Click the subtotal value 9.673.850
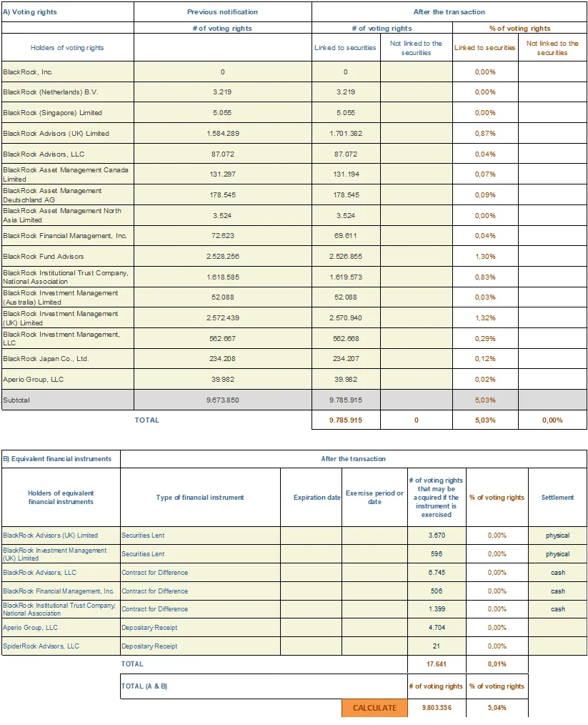This screenshot has width=588, height=725. coord(223,400)
